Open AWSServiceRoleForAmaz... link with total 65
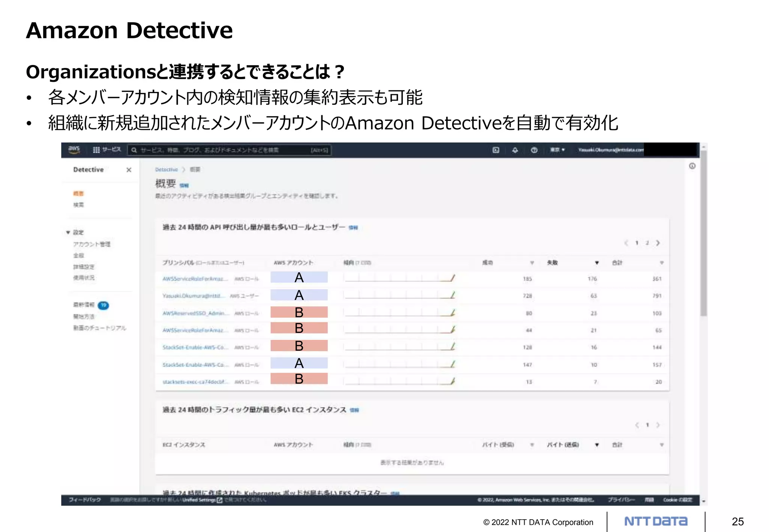Image resolution: width=769 pixels, height=532 pixels. [x=195, y=331]
